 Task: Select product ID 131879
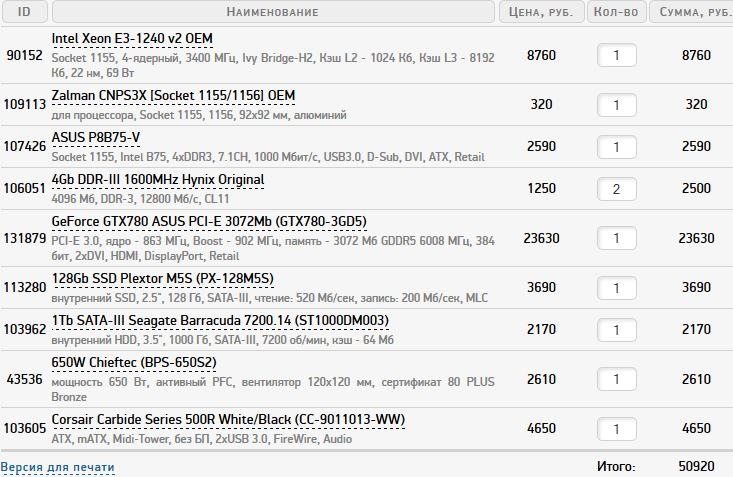[x=24, y=238]
